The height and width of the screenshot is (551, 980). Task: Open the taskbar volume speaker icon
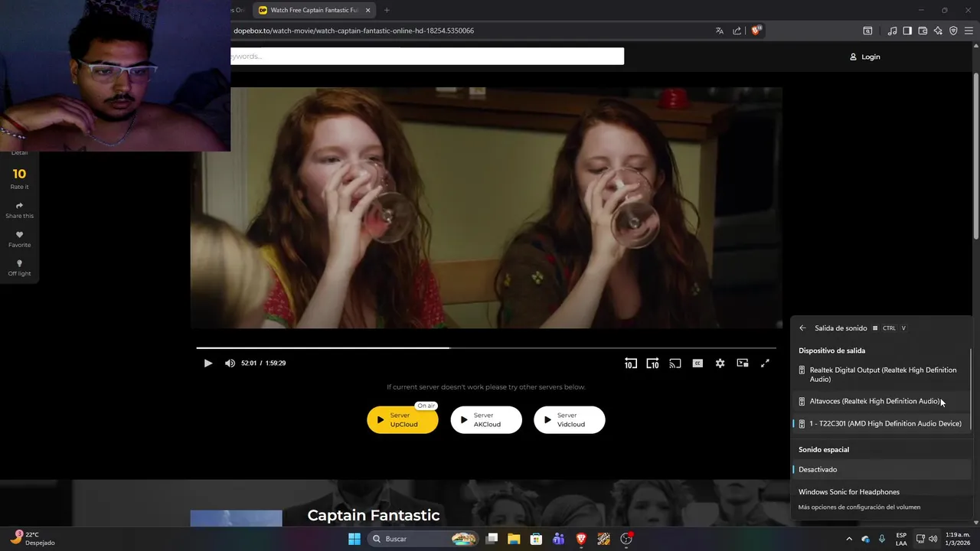pos(933,539)
